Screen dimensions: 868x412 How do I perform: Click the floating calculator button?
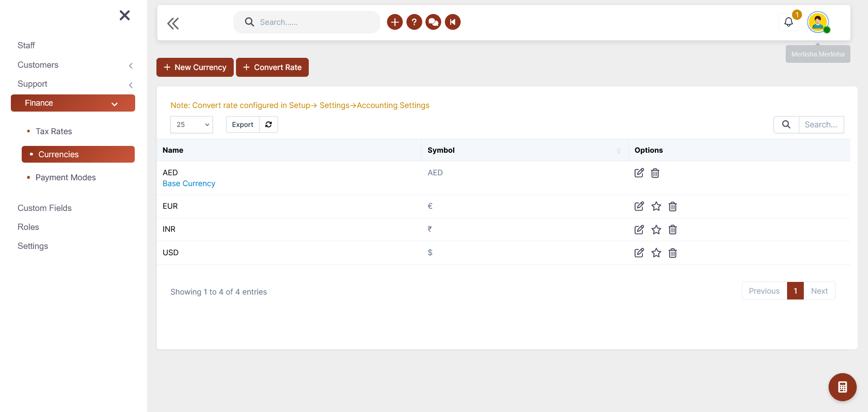(x=842, y=387)
